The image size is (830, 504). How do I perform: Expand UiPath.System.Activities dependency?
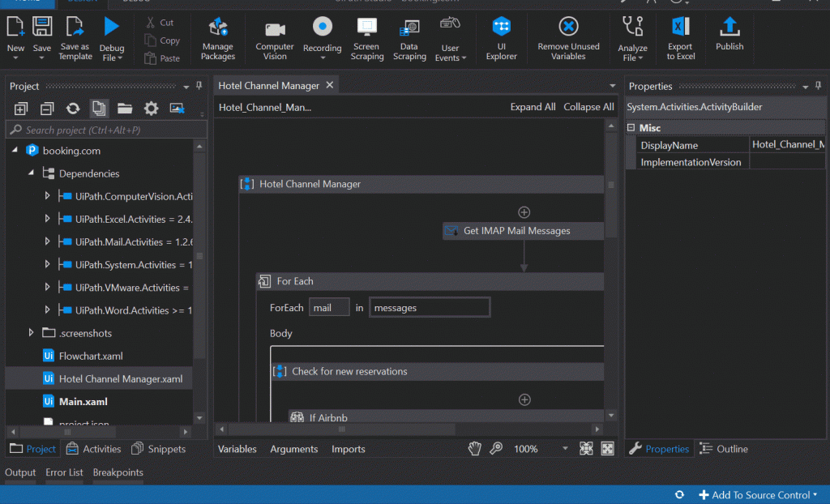(47, 264)
